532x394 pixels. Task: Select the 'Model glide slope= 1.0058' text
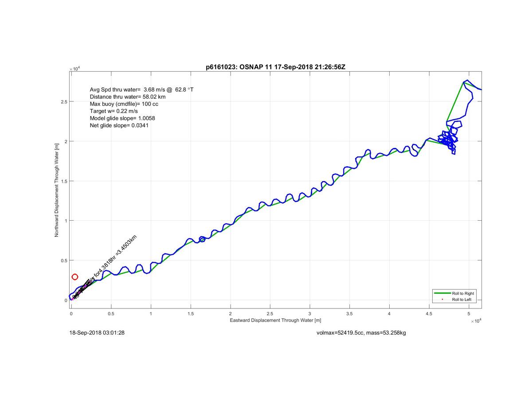click(122, 118)
